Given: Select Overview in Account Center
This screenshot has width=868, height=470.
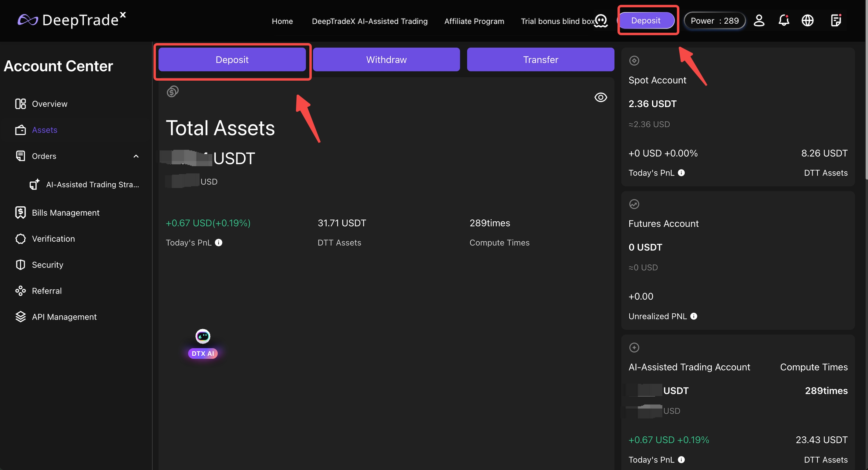Looking at the screenshot, I should pos(49,104).
